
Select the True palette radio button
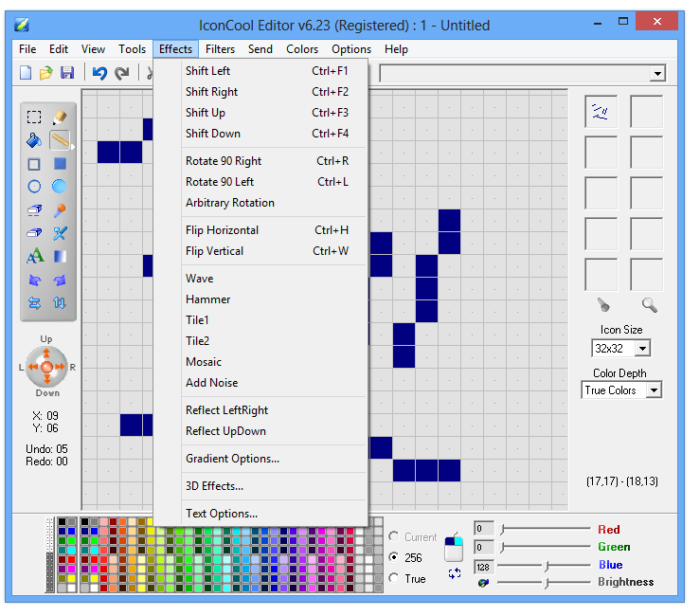[394, 578]
